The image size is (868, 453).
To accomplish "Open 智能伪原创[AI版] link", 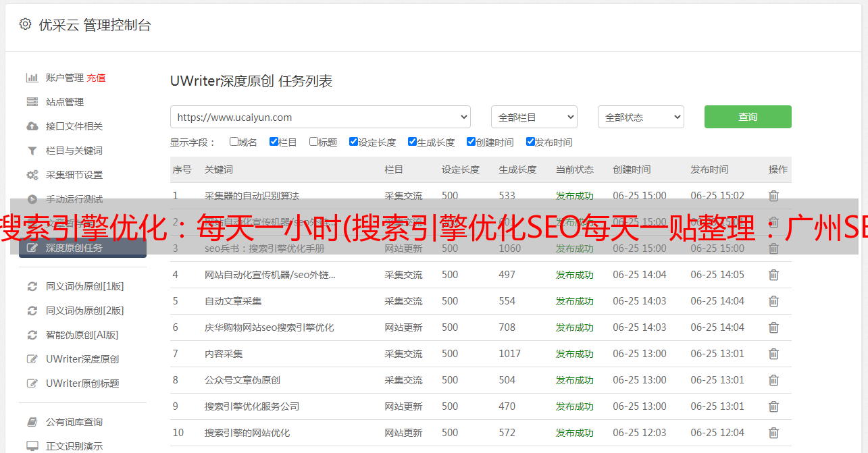I will pos(82,335).
